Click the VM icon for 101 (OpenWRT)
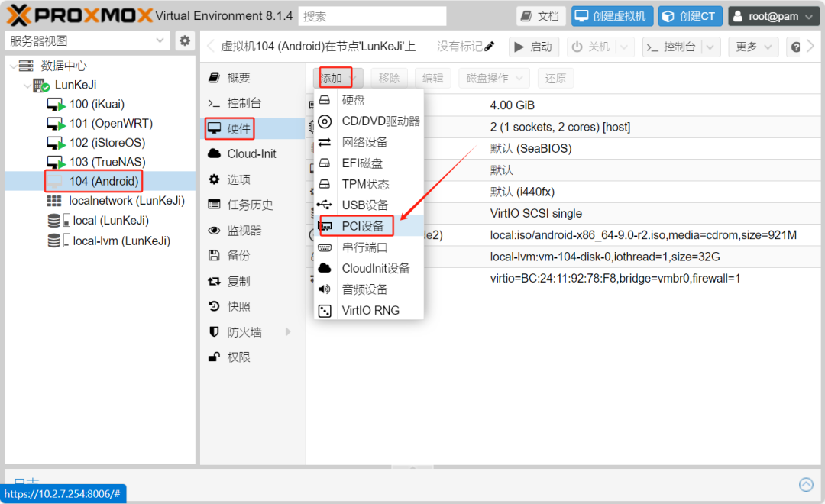The width and height of the screenshot is (825, 504). coord(56,124)
